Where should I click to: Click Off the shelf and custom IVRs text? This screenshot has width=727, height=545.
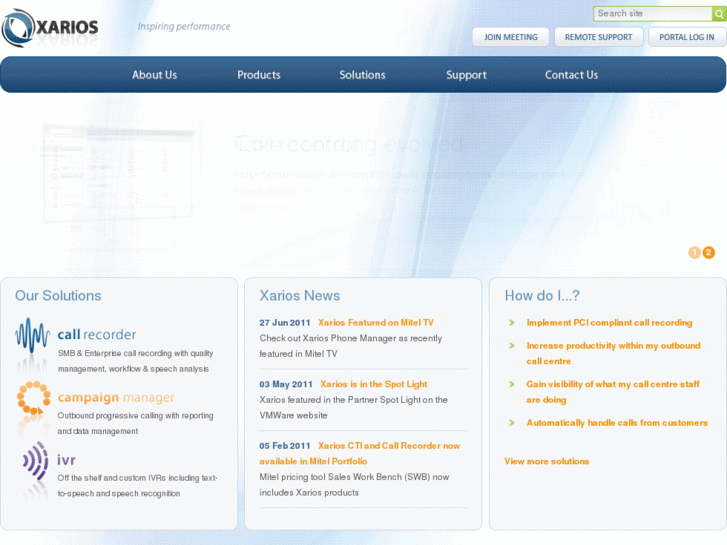[137, 486]
